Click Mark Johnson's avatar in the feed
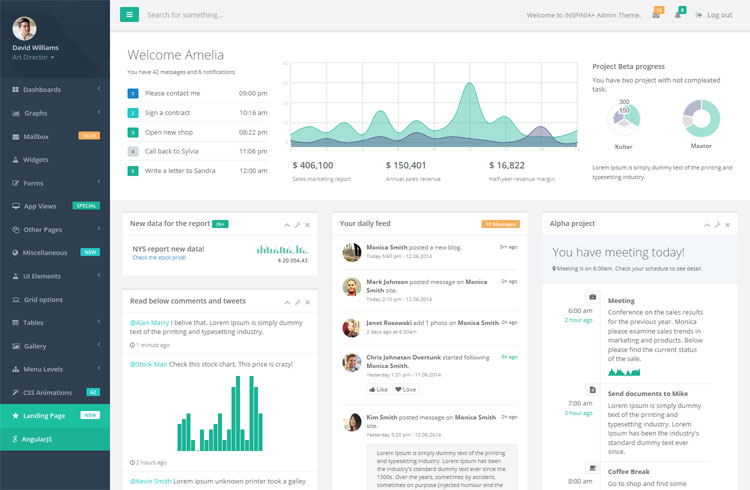This screenshot has height=490, width=750. (352, 287)
